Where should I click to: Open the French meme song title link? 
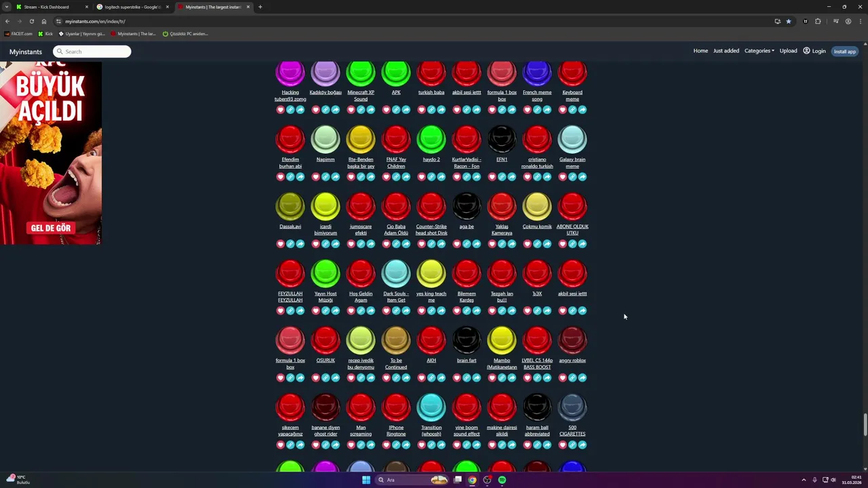click(x=537, y=96)
